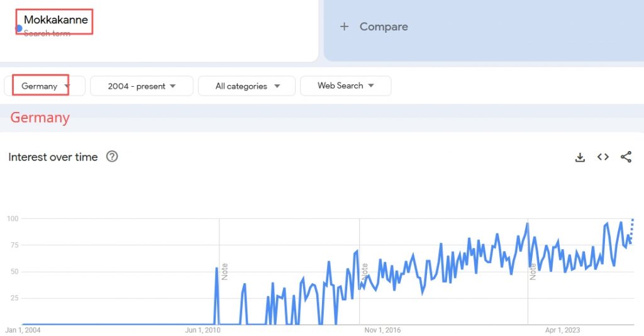Expand the Germany region dropdown
Viewport: 644px width, 336px height.
coord(45,86)
